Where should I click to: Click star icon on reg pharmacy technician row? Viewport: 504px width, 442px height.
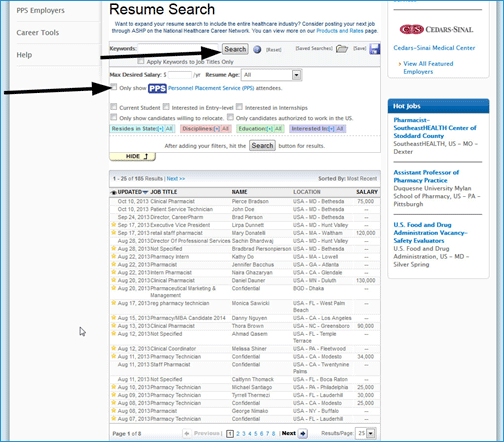pos(114,303)
